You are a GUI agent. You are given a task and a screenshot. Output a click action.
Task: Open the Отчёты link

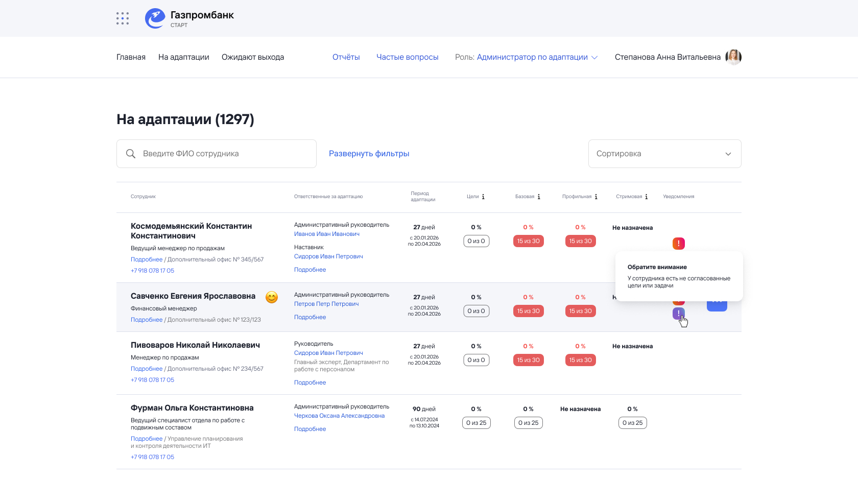click(346, 57)
